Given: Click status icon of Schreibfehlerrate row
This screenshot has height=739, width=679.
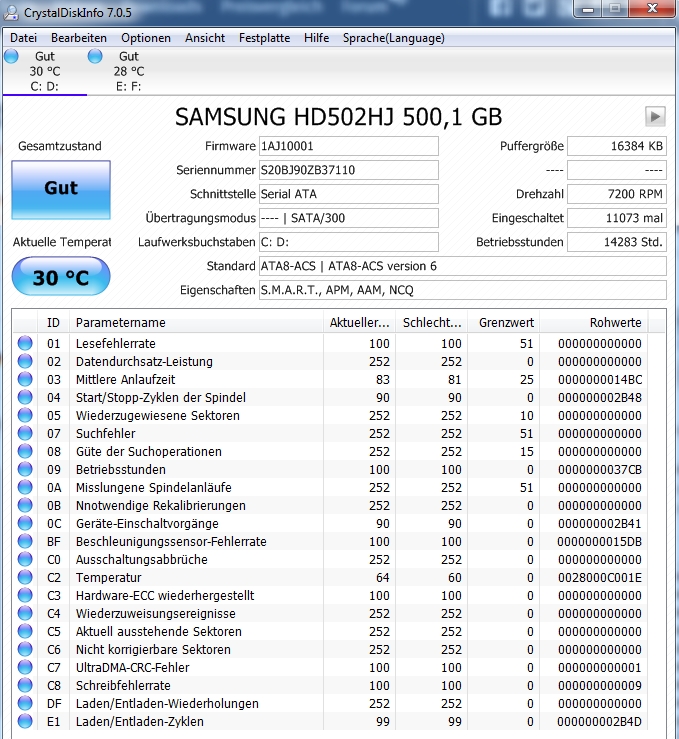Looking at the screenshot, I should pos(25,685).
